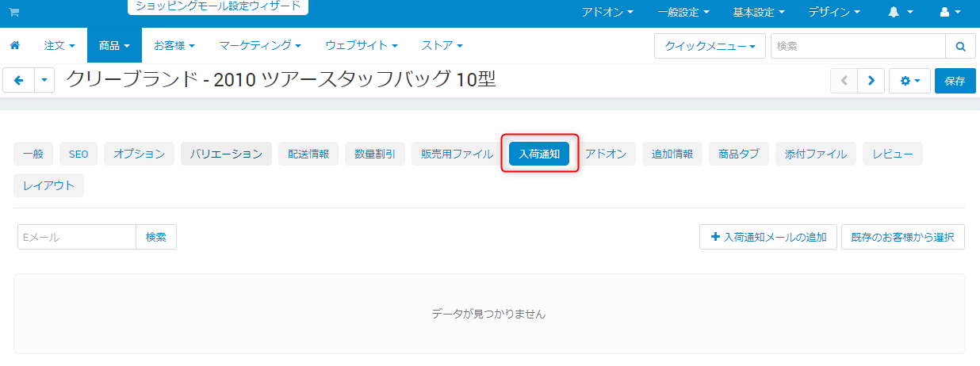The image size is (980, 366).
Task: Open the お客様 menu
Action: pyautogui.click(x=174, y=46)
